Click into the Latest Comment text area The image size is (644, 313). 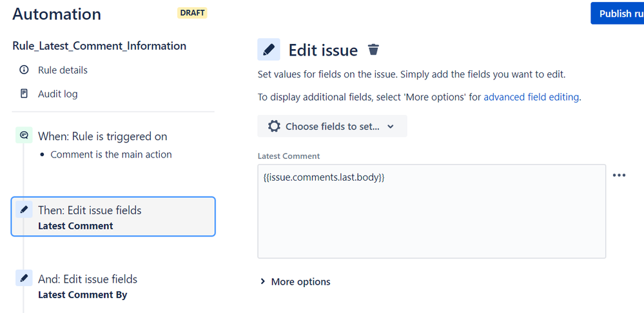pos(432,212)
